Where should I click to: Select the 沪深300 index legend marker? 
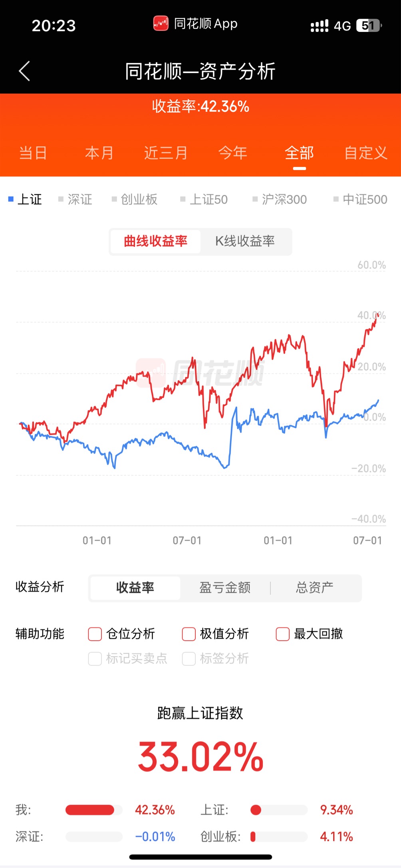click(x=255, y=199)
